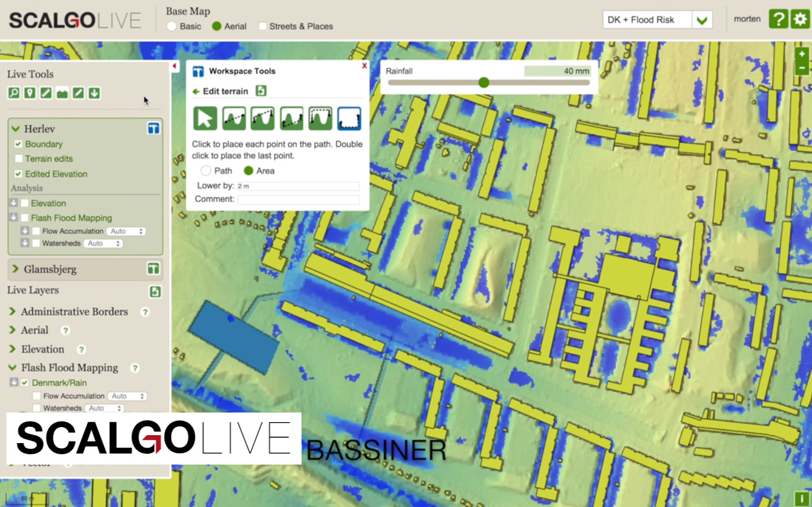Expand the Glamsbjerg workspace
This screenshot has width=812, height=507.
pyautogui.click(x=15, y=269)
